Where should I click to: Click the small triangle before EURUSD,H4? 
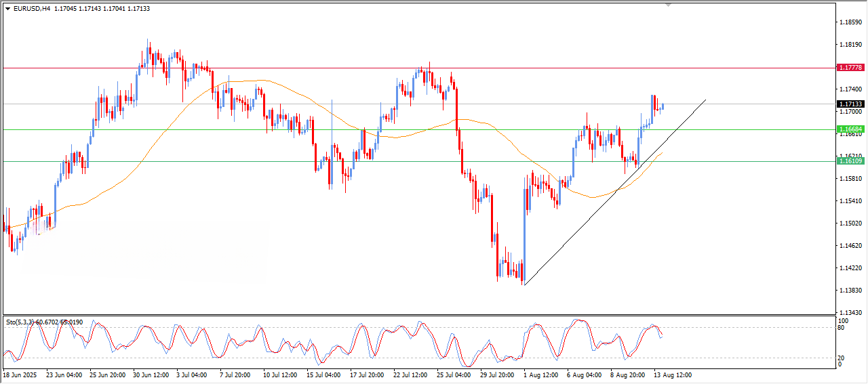[8, 9]
